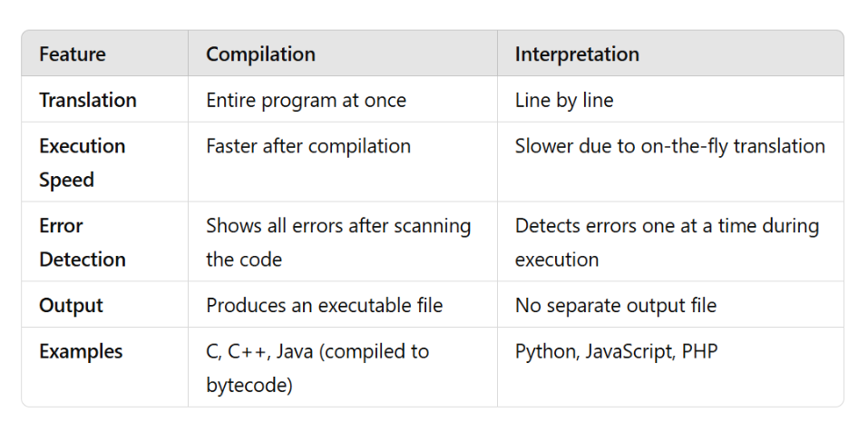
Task: Select 'No separate output file' cell
Action: tap(616, 305)
